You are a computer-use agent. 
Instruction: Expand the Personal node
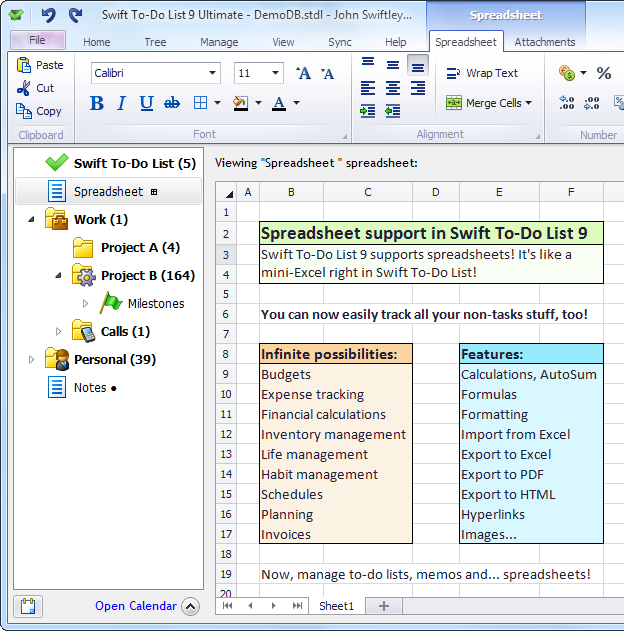point(31,359)
